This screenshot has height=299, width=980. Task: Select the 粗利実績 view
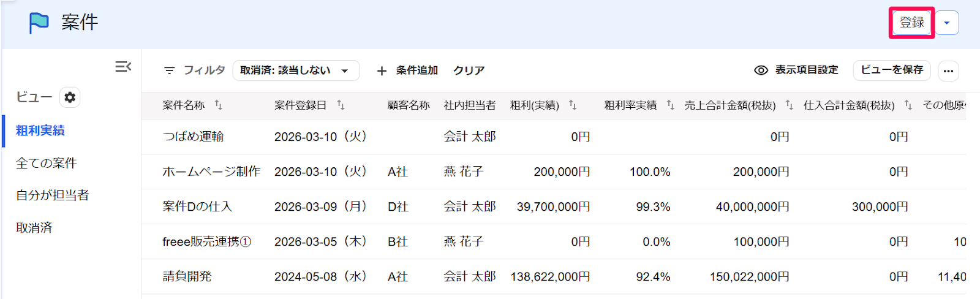(x=40, y=131)
